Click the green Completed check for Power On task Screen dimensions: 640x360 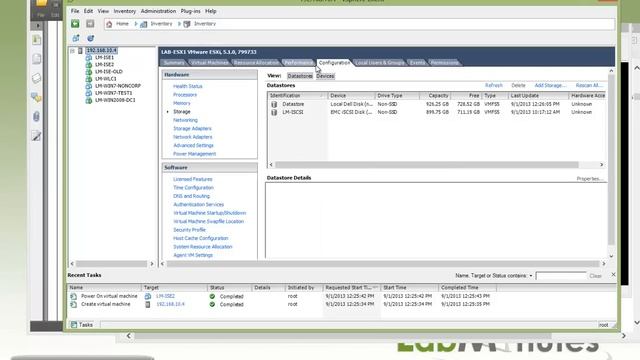click(x=212, y=296)
